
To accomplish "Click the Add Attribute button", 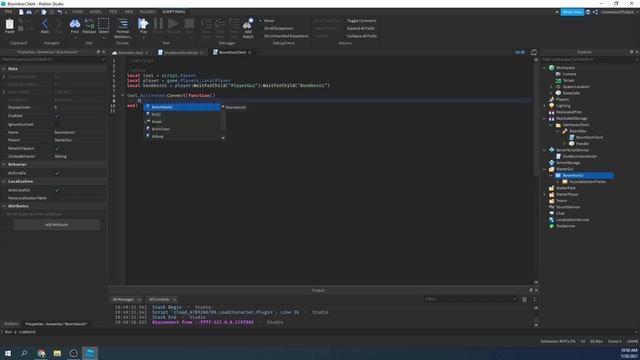I will coord(56,225).
